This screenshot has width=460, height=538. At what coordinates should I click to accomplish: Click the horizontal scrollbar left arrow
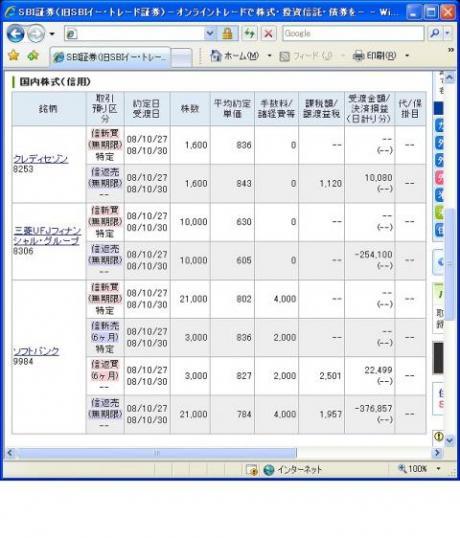pyautogui.click(x=10, y=453)
